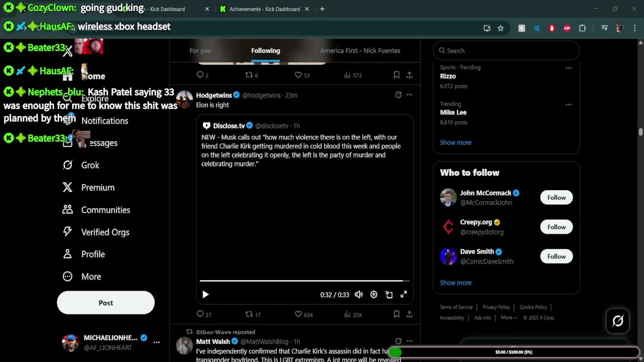The width and height of the screenshot is (644, 362).
Task: Open more options on Matt Walsh post
Action: 410,341
